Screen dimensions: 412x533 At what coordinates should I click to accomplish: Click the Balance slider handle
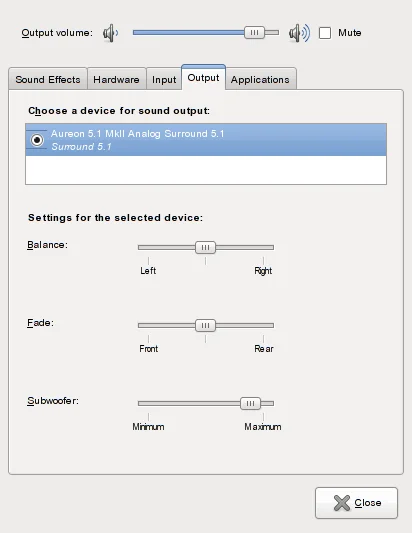(205, 247)
